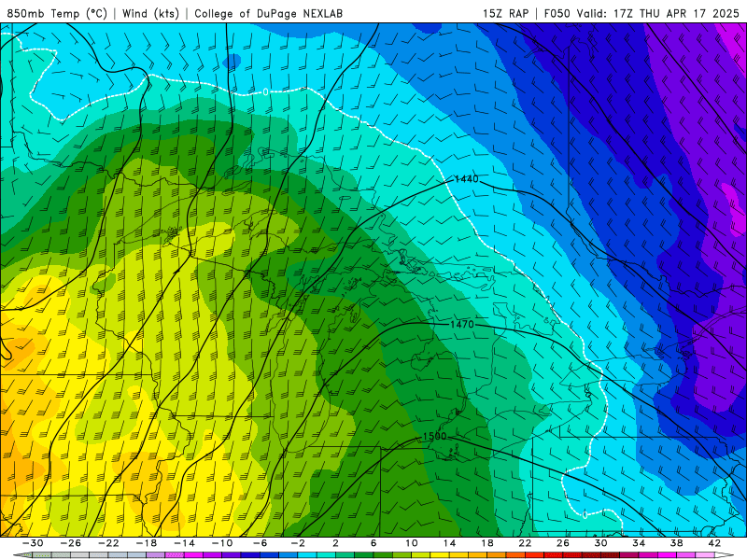Click the 26 color scale value
The height and width of the screenshot is (560, 747).
pyautogui.click(x=563, y=543)
